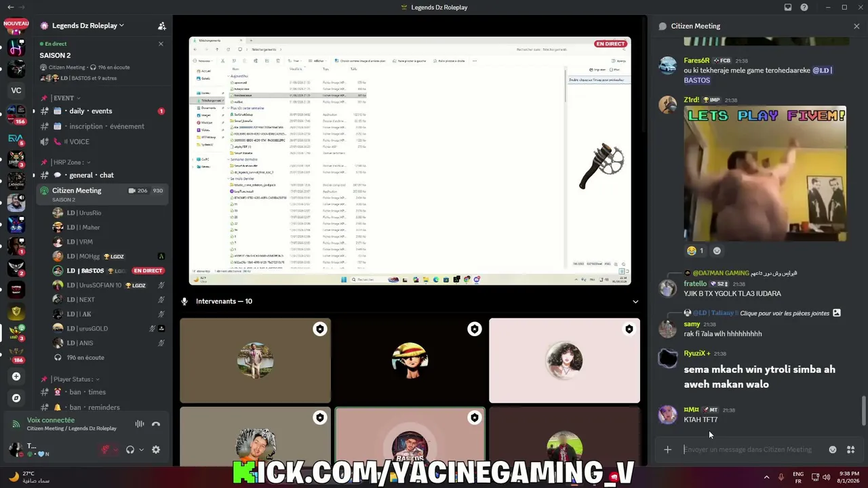This screenshot has width=868, height=488.
Task: Click the laughing emoji reaction
Action: (695, 251)
